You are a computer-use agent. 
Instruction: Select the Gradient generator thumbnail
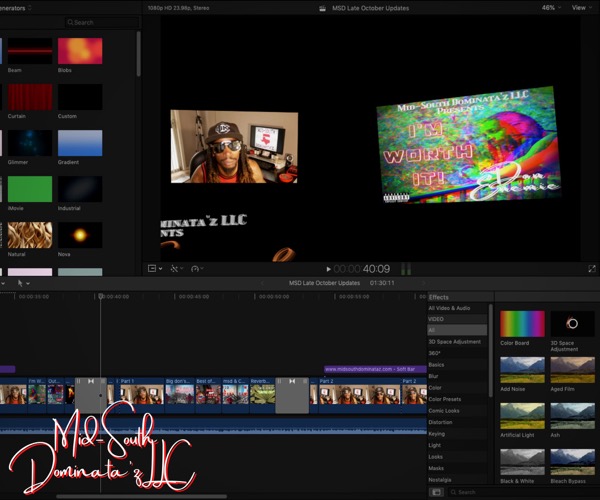[80, 143]
